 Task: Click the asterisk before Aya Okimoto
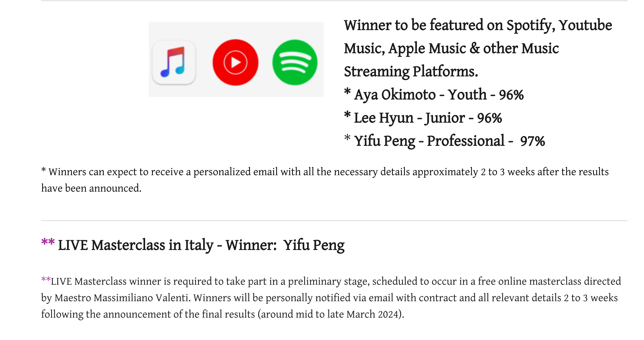(x=347, y=92)
